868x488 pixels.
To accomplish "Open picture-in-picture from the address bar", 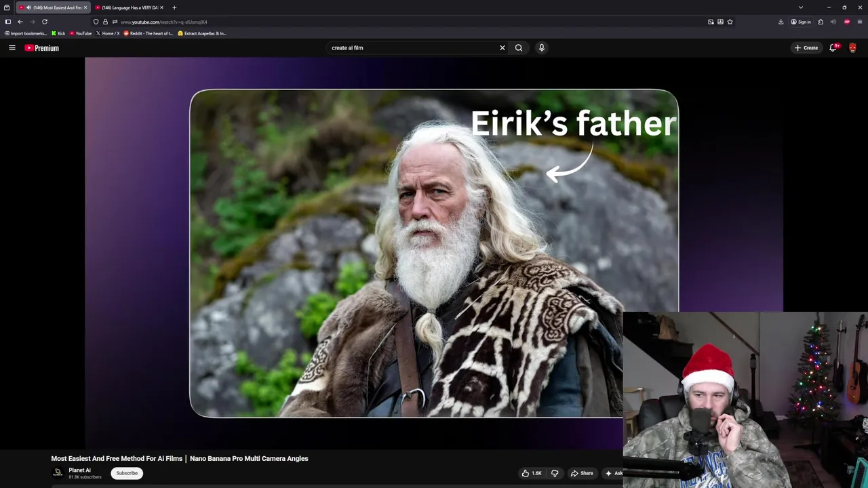I will click(711, 22).
